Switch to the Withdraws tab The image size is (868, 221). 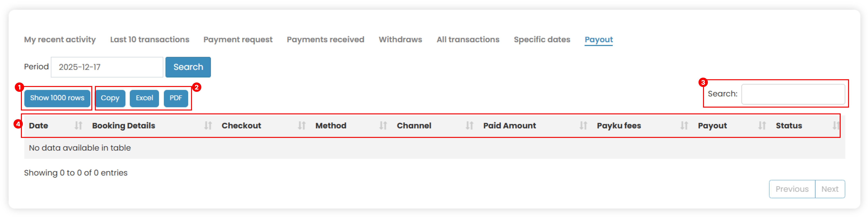pyautogui.click(x=400, y=39)
